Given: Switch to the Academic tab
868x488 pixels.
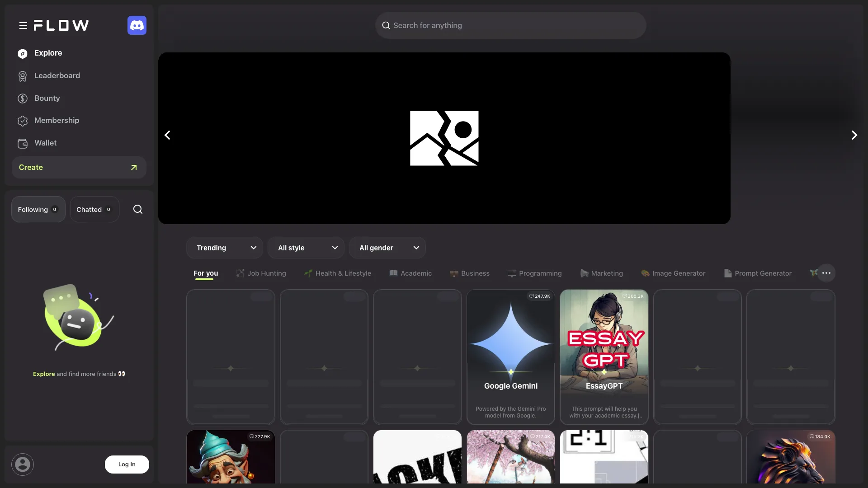Looking at the screenshot, I should click(x=410, y=273).
